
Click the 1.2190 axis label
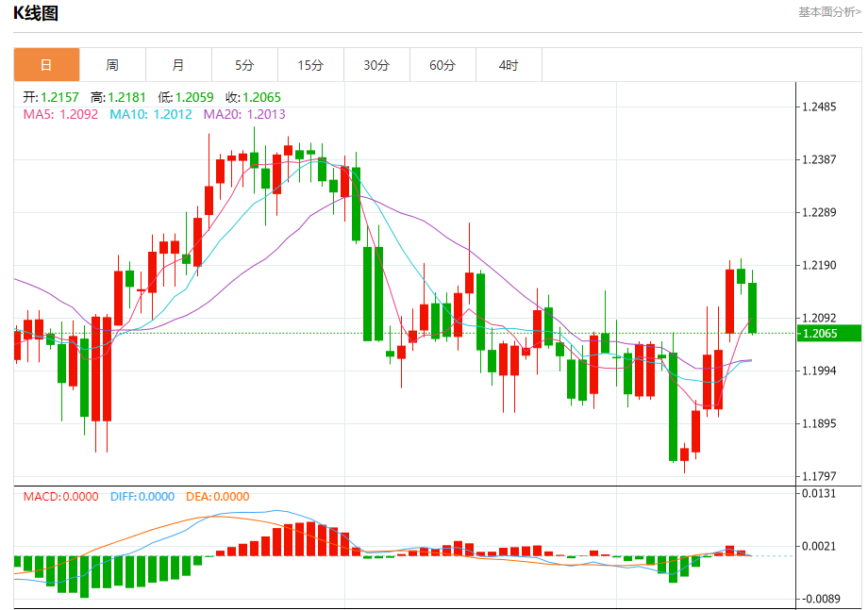coord(819,266)
